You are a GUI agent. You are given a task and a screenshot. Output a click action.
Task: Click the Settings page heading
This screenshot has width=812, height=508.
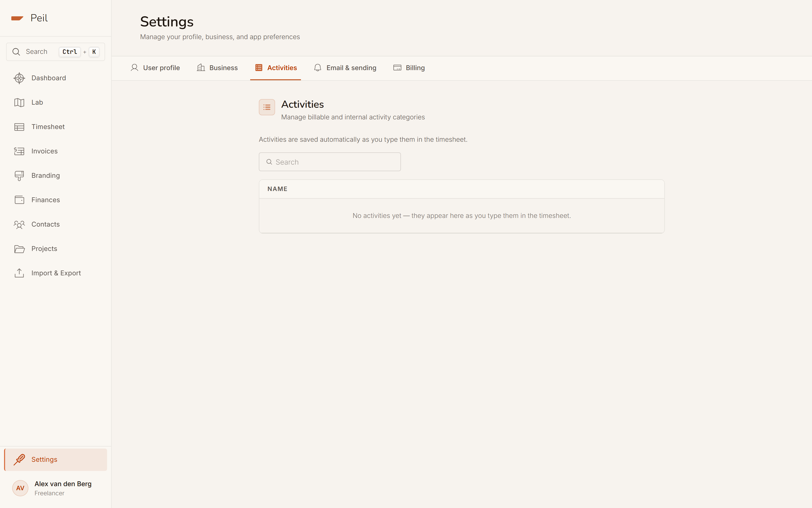click(x=167, y=22)
